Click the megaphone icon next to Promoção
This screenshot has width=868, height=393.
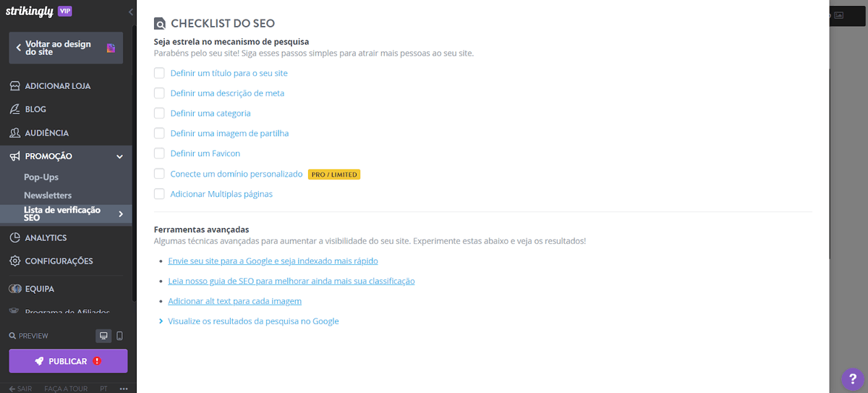click(x=14, y=156)
